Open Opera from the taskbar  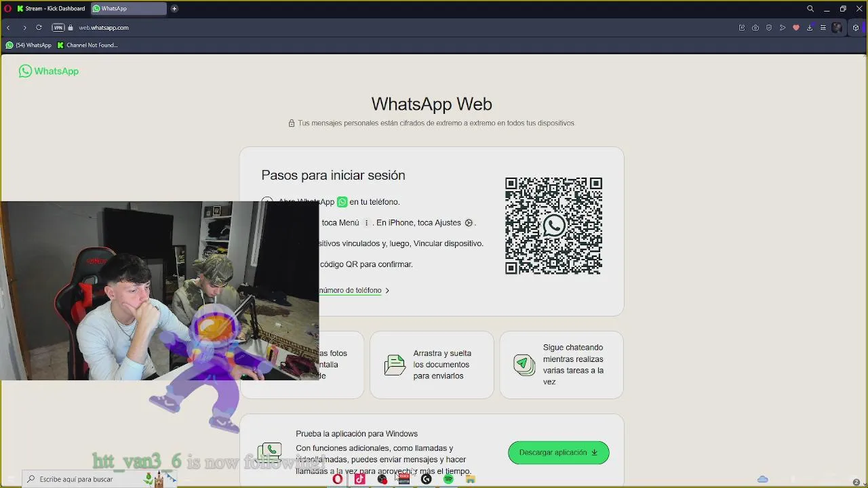[337, 479]
